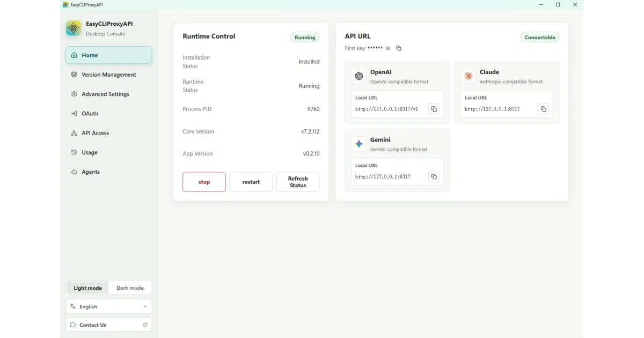Screen dimensions: 644x338
Task: Minimize the EasyCLIProxyAPI window
Action: (540, 4)
